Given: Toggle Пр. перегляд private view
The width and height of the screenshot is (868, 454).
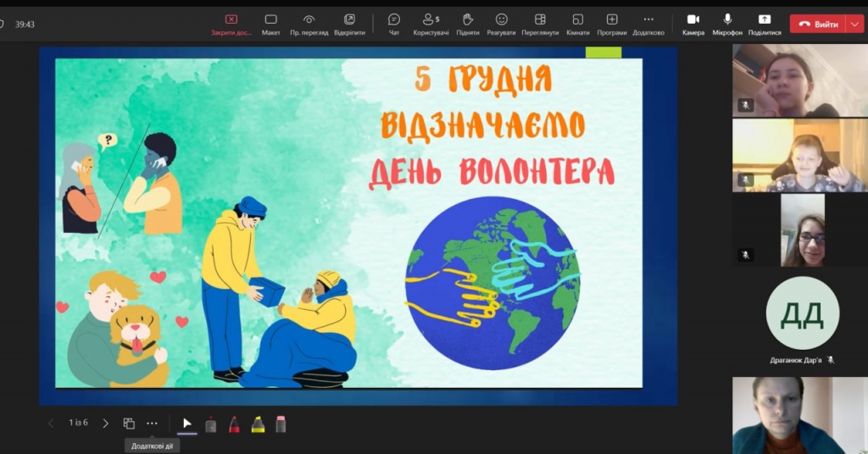Looking at the screenshot, I should click(x=309, y=23).
